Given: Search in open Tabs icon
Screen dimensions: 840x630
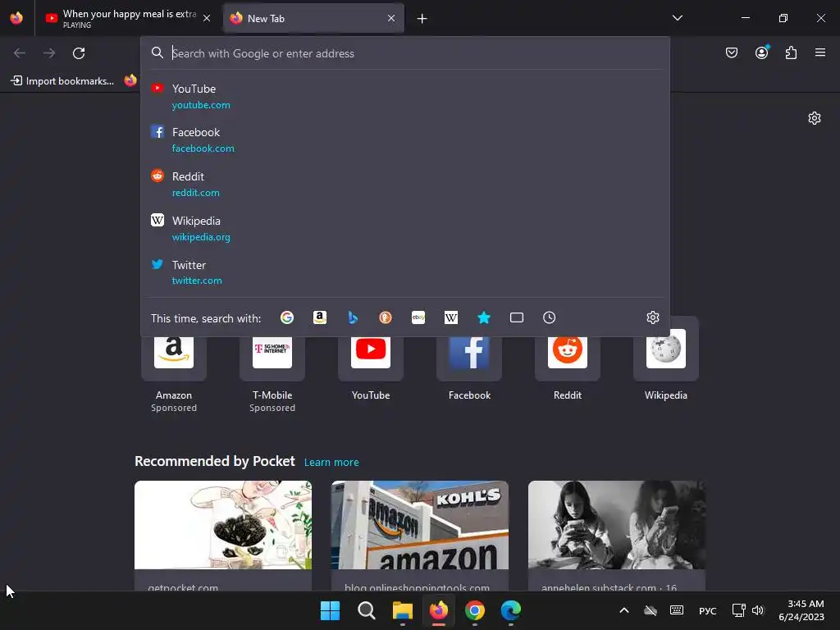Looking at the screenshot, I should (517, 317).
